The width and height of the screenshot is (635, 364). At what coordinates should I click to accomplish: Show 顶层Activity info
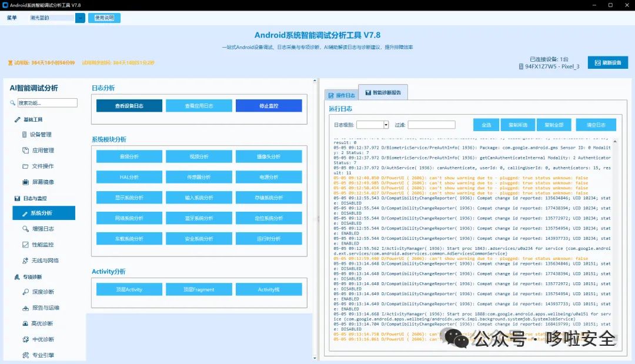[x=129, y=289]
